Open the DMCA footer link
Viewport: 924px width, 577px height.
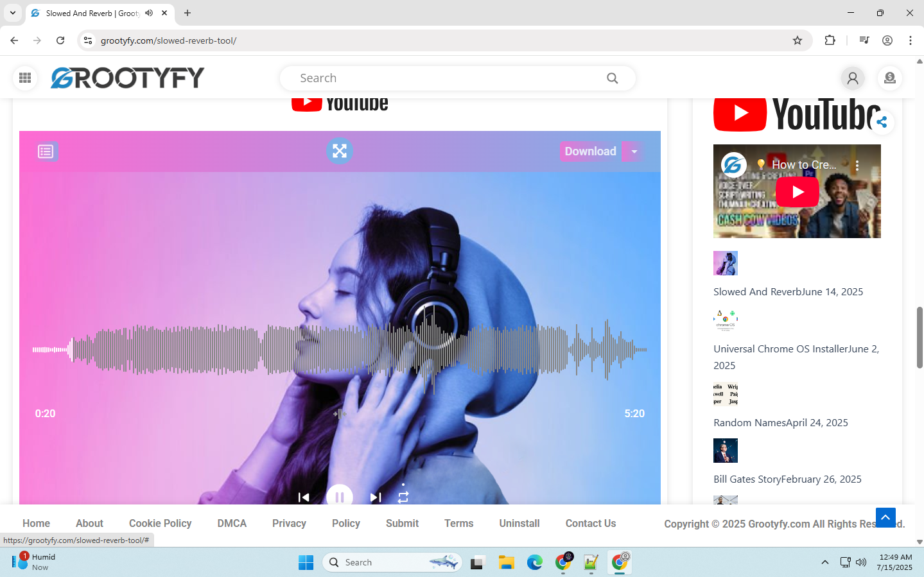pos(232,524)
